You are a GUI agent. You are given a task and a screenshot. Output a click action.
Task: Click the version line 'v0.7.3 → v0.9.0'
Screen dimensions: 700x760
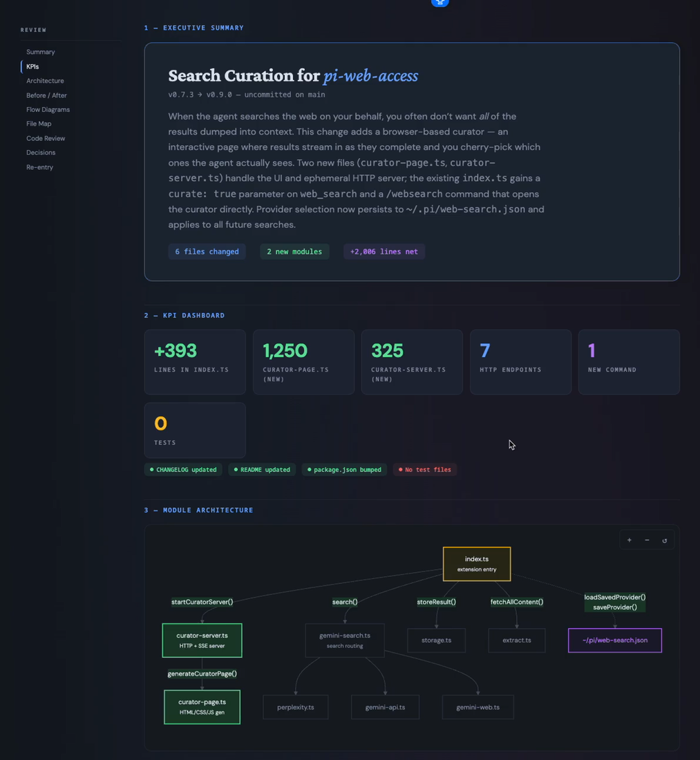pyautogui.click(x=200, y=95)
